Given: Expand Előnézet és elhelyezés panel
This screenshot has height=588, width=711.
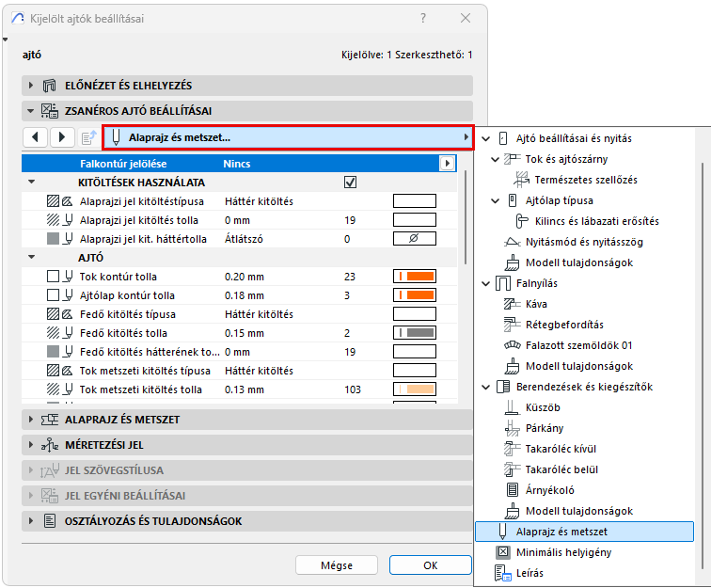Looking at the screenshot, I should click(x=30, y=86).
